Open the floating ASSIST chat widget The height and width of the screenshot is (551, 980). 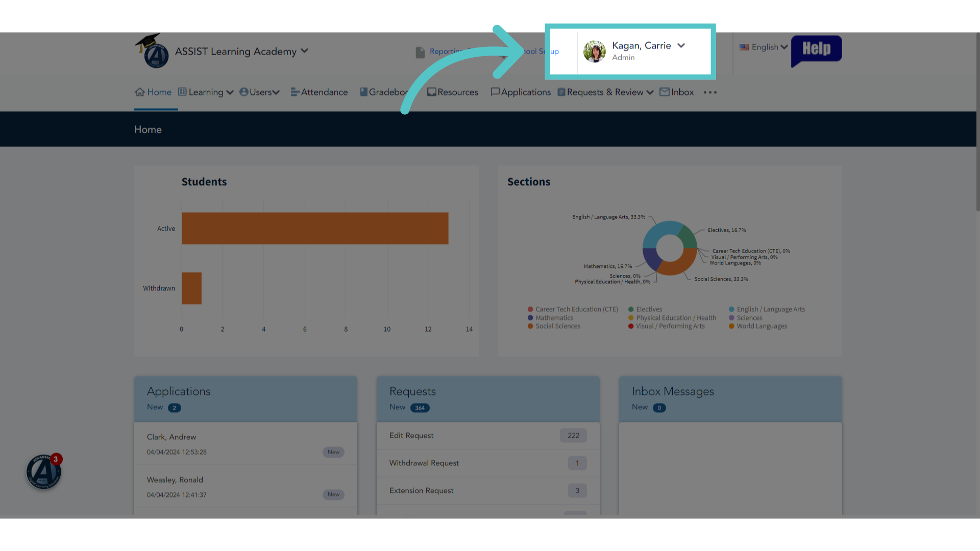click(x=44, y=472)
